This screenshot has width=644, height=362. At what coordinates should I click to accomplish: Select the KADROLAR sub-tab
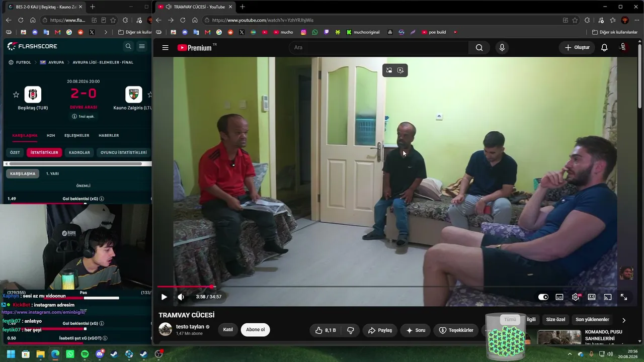click(x=79, y=152)
